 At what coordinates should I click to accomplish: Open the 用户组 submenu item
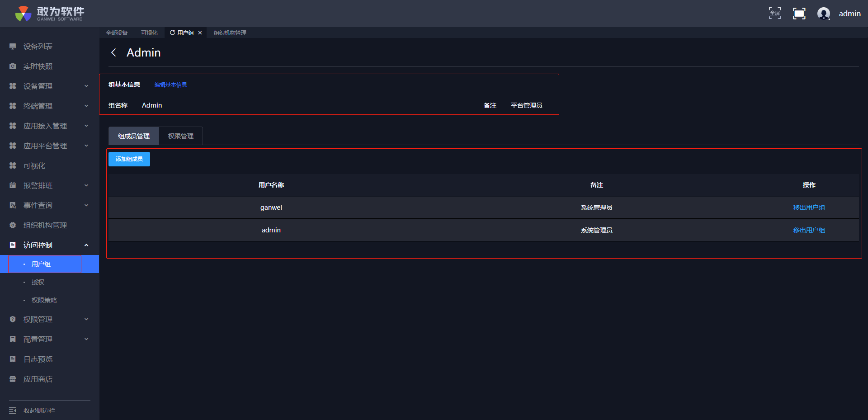[49, 264]
